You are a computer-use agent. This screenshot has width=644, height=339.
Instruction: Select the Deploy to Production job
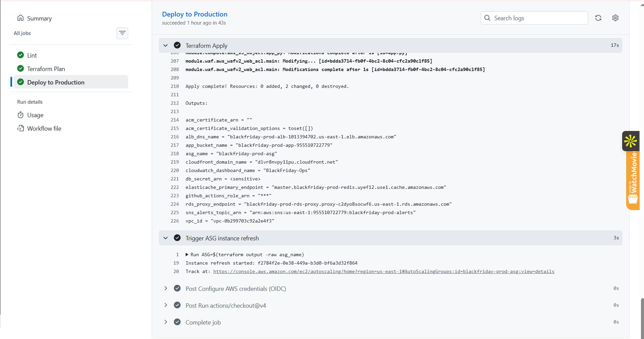tap(71, 82)
